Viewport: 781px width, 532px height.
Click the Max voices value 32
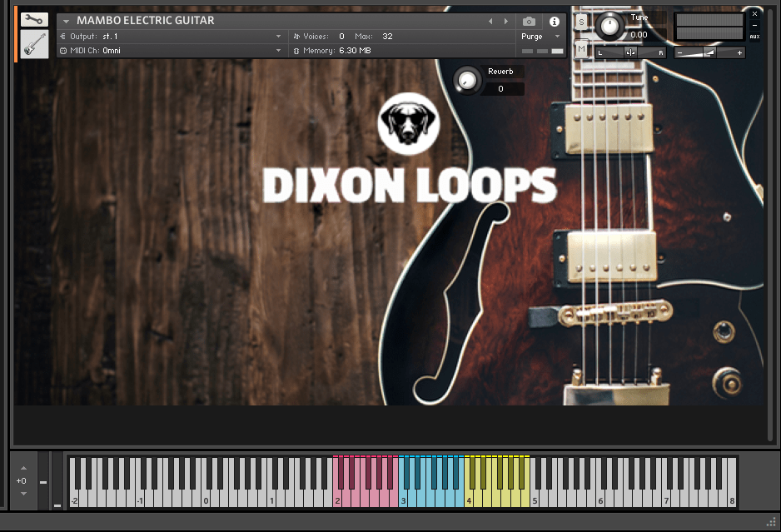(x=387, y=37)
